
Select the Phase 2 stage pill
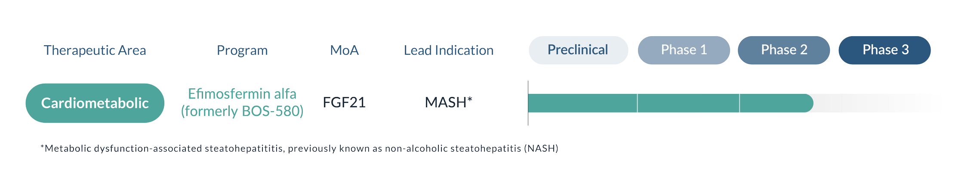[784, 50]
